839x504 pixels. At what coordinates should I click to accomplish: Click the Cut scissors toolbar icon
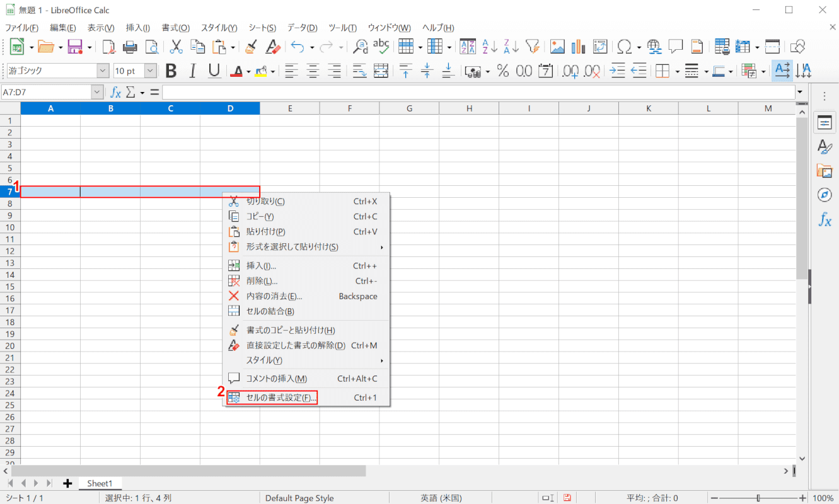click(x=176, y=46)
